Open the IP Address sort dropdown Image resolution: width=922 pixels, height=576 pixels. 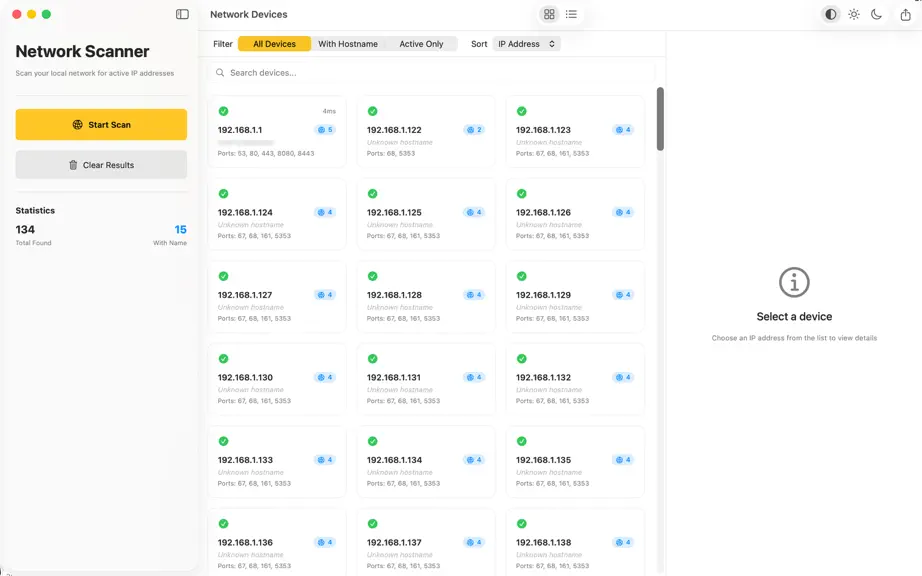pyautogui.click(x=526, y=43)
